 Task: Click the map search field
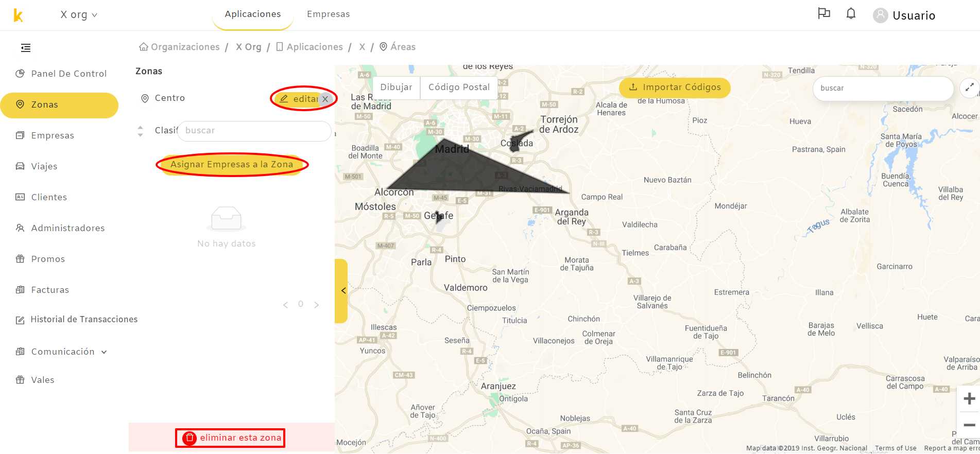pyautogui.click(x=883, y=89)
